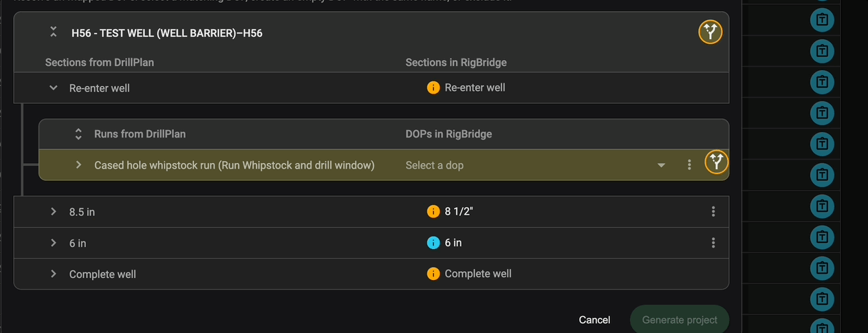Expand the 6 in section
868x333 pixels.
tap(53, 243)
